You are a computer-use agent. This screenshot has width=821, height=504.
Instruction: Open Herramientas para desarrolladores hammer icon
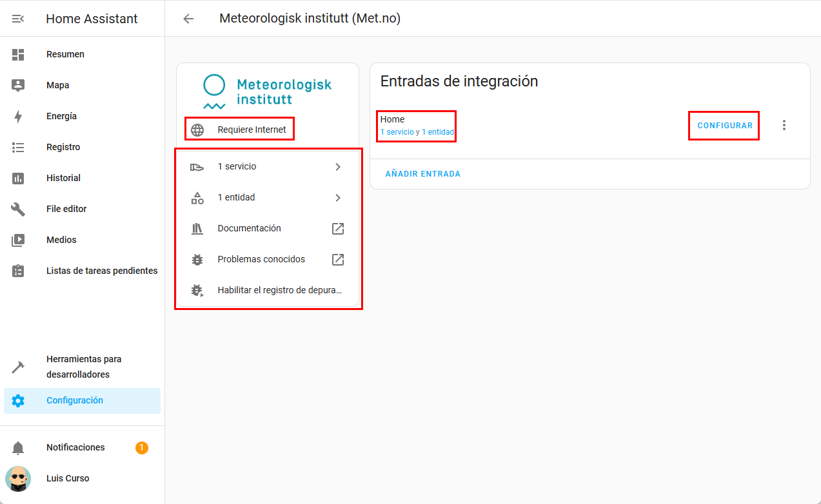18,367
